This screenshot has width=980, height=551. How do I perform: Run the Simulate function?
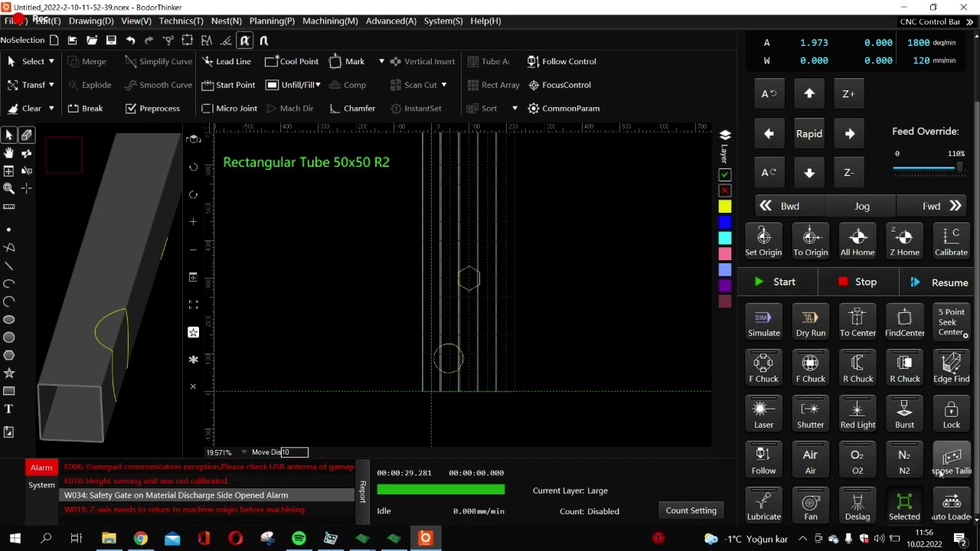[763, 321]
